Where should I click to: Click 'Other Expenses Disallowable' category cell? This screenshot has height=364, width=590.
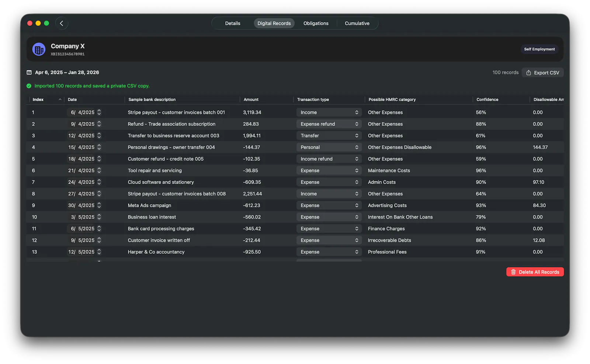coord(400,147)
